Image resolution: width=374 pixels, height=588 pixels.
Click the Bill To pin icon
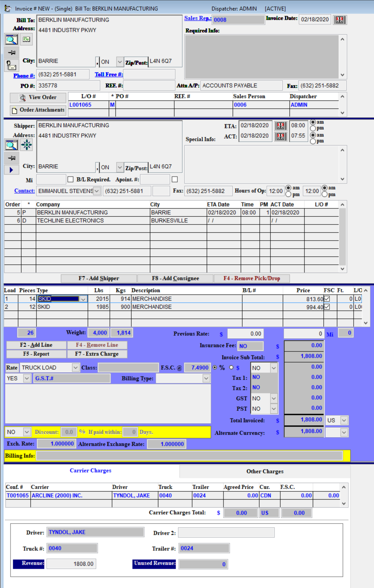[x=12, y=52]
